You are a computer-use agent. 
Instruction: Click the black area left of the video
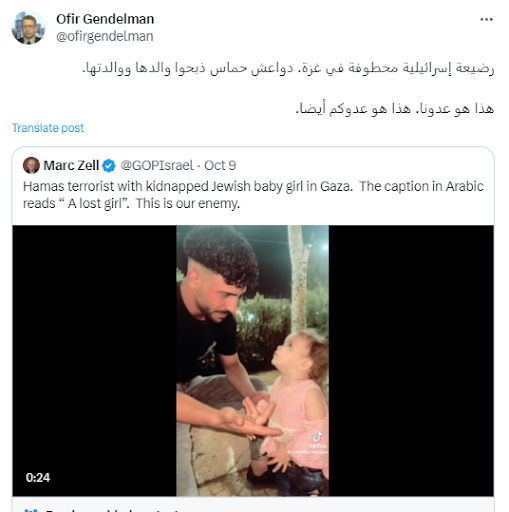tap(94, 361)
